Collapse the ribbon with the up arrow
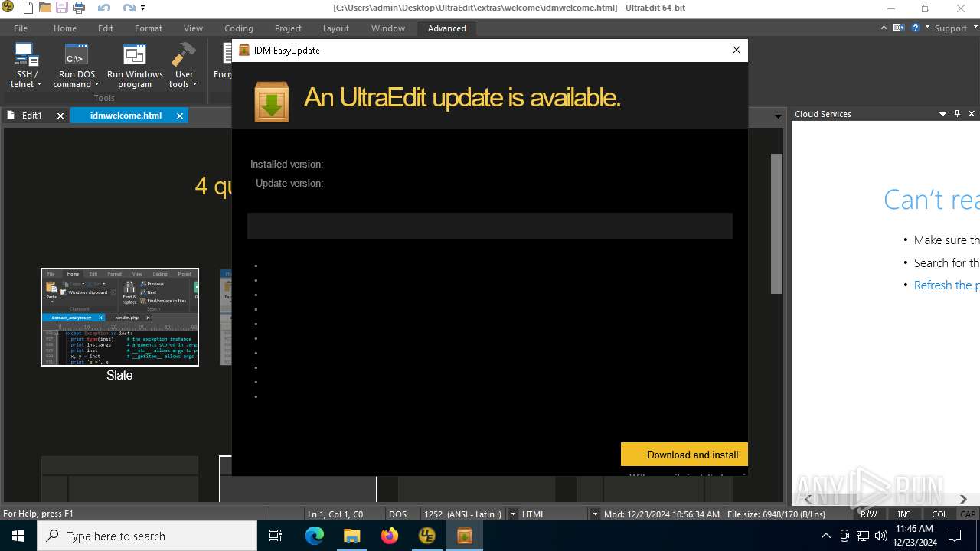 (885, 28)
